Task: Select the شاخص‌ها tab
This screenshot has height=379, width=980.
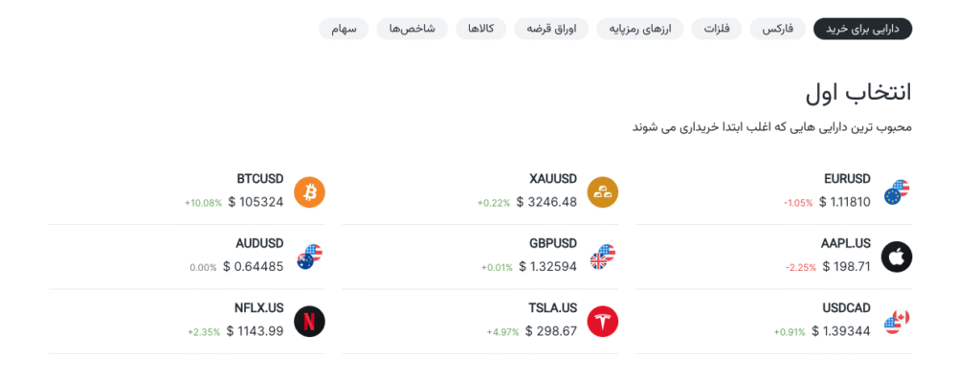Action: 412,29
